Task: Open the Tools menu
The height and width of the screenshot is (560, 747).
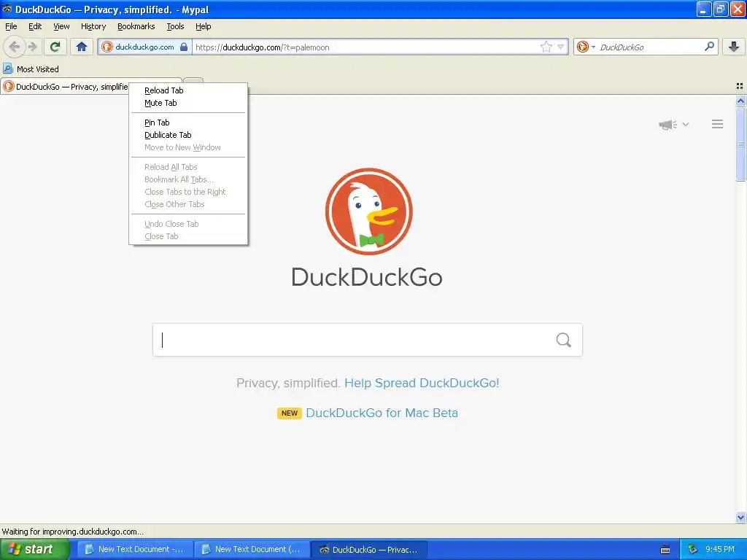Action: point(175,26)
